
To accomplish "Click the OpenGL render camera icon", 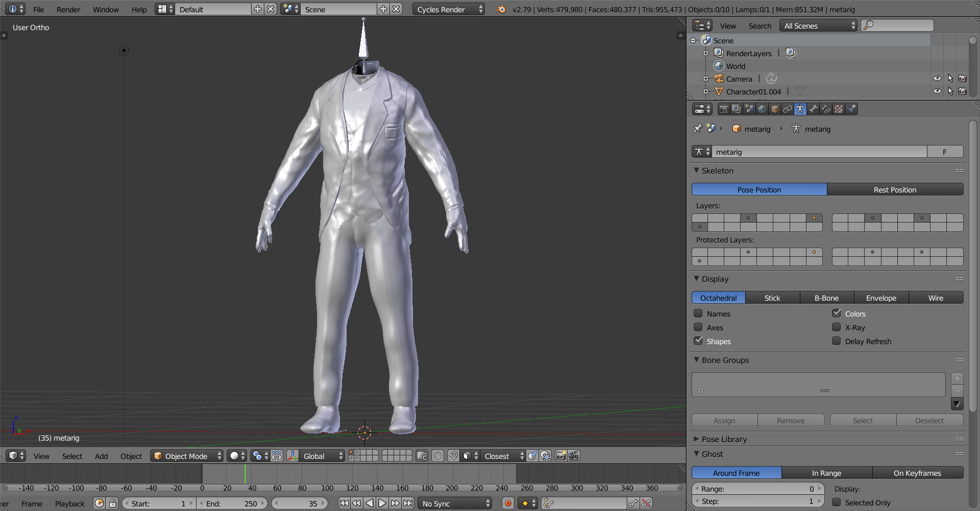I will coord(560,456).
